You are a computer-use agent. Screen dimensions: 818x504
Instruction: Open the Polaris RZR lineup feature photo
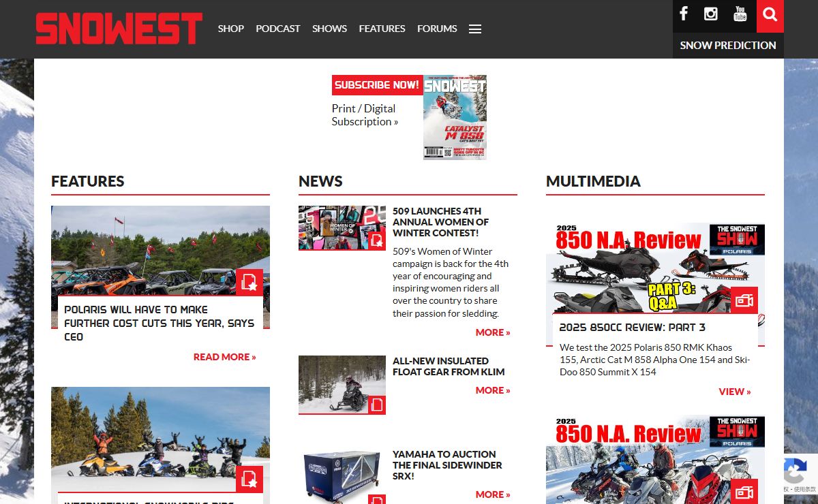coord(160,251)
